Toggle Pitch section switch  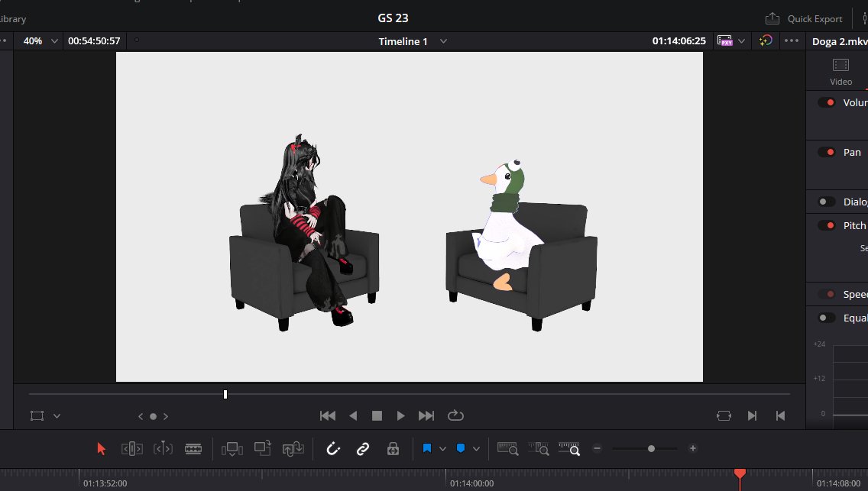click(827, 225)
